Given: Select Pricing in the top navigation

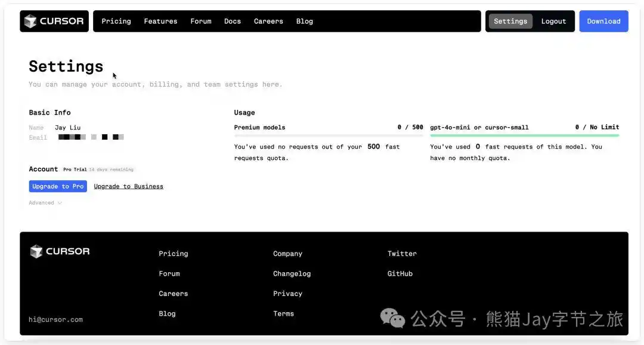Looking at the screenshot, I should (116, 21).
